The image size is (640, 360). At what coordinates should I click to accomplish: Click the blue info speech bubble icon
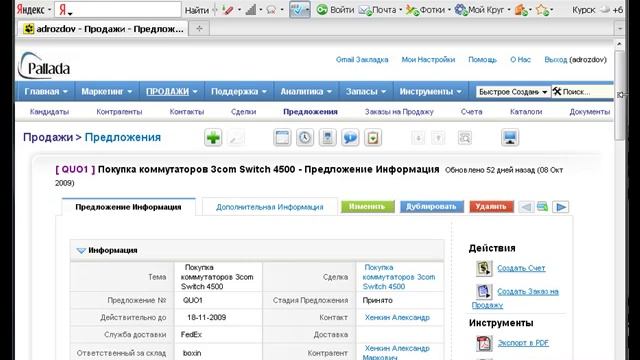(x=350, y=138)
